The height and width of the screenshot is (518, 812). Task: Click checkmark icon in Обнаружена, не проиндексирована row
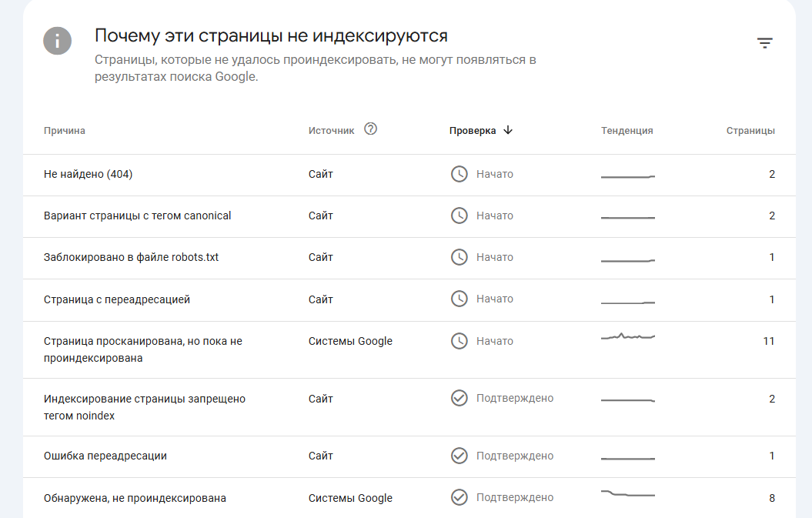tap(459, 497)
